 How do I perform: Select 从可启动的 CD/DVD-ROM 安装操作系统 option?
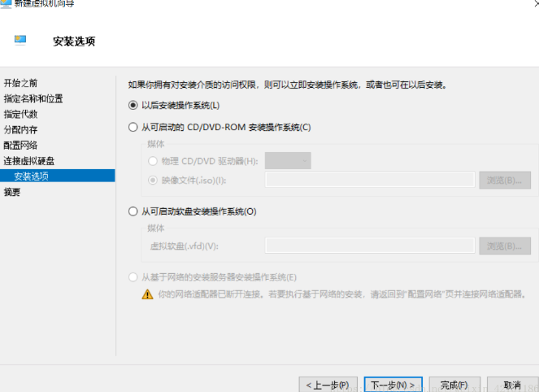pyautogui.click(x=133, y=127)
